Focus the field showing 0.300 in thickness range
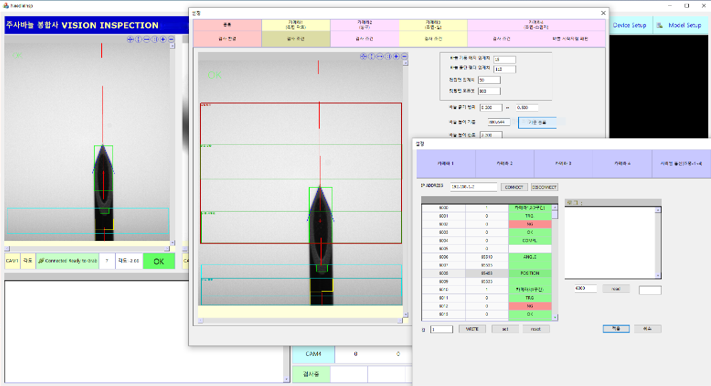 (491, 108)
